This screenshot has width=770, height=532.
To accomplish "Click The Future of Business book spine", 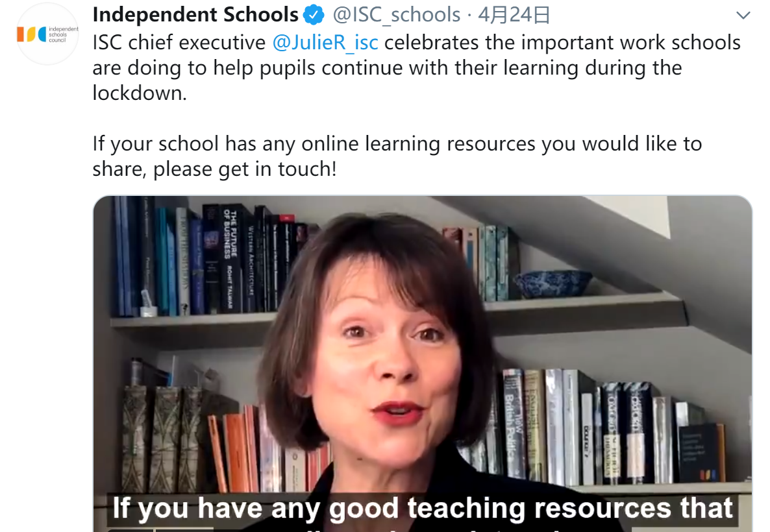I will pyautogui.click(x=230, y=259).
